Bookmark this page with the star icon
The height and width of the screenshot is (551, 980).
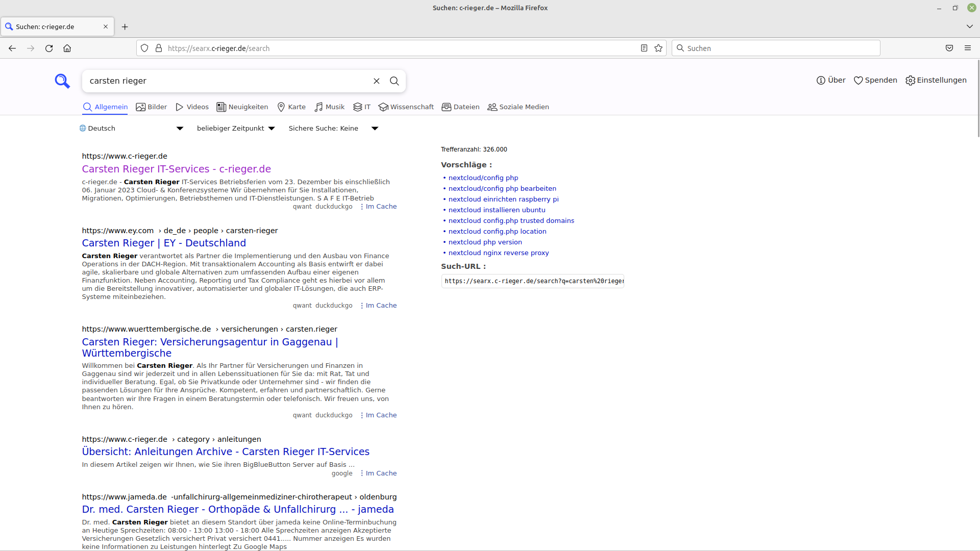pos(658,48)
